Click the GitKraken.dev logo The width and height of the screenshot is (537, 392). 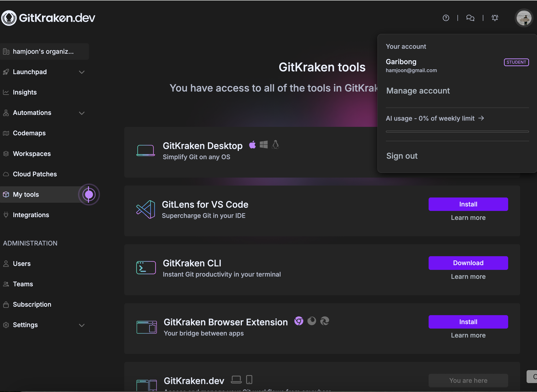pos(48,18)
